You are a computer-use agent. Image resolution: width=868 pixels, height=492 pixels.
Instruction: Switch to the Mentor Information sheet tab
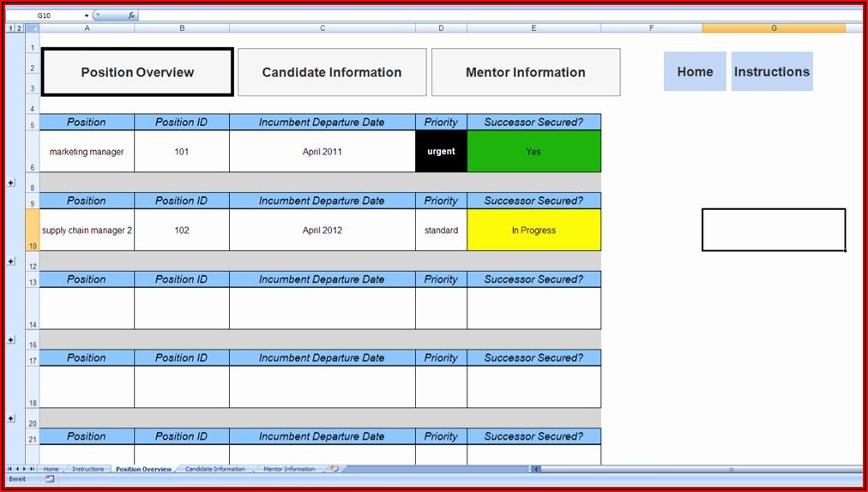(288, 469)
